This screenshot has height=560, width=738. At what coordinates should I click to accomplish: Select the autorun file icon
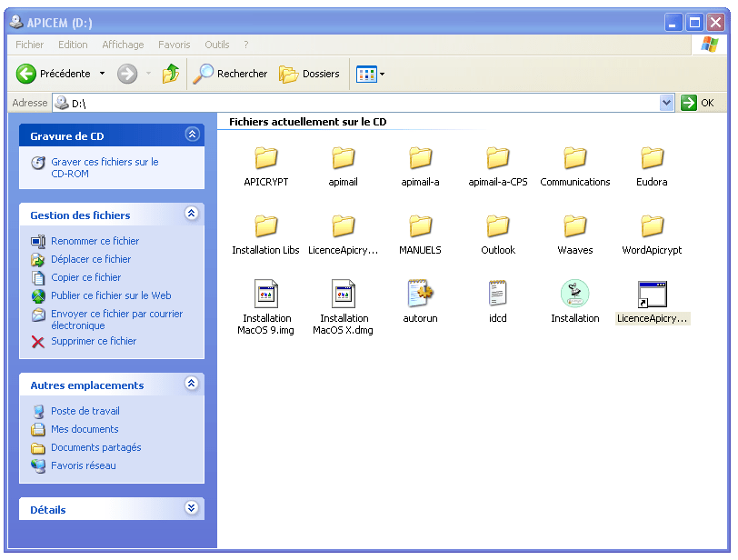[x=420, y=295]
